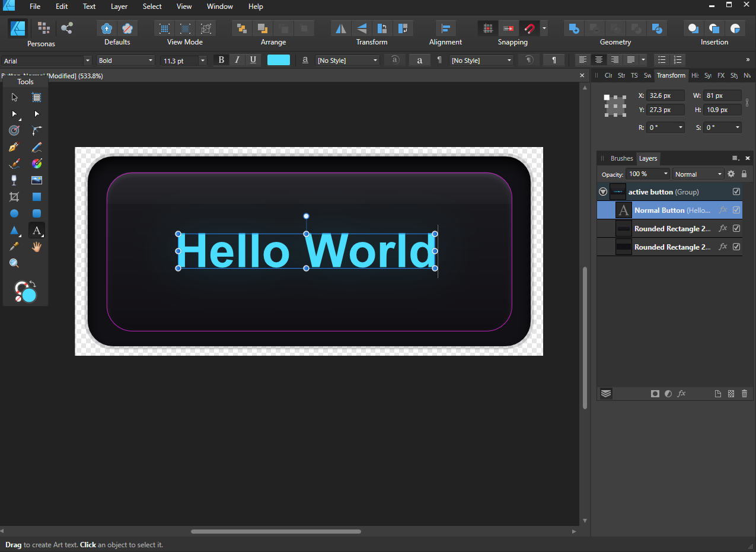Open the cyan text color swatch

point(279,60)
